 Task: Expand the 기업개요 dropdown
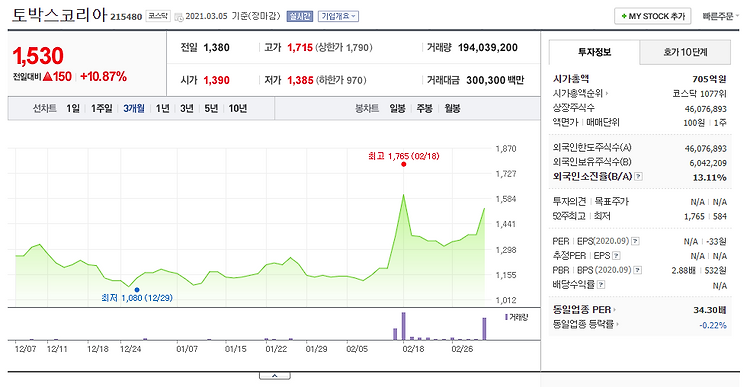click(338, 16)
